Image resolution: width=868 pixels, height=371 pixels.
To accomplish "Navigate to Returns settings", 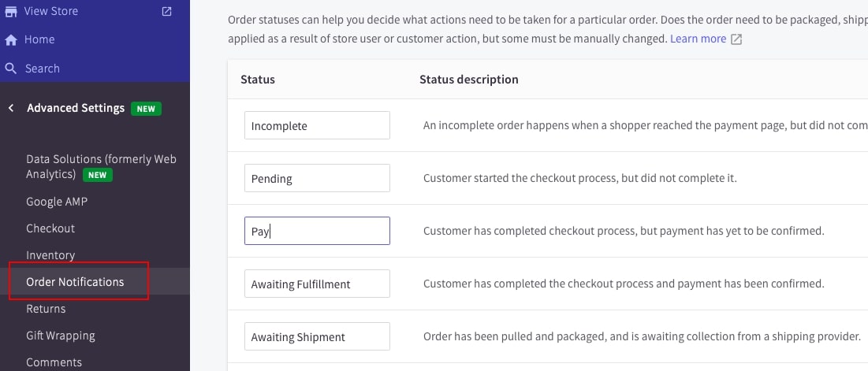I will (46, 309).
